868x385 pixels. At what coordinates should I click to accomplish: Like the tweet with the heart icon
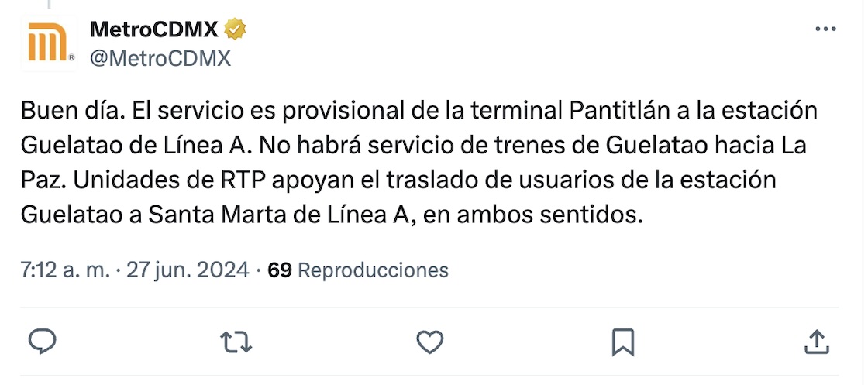[x=429, y=341]
